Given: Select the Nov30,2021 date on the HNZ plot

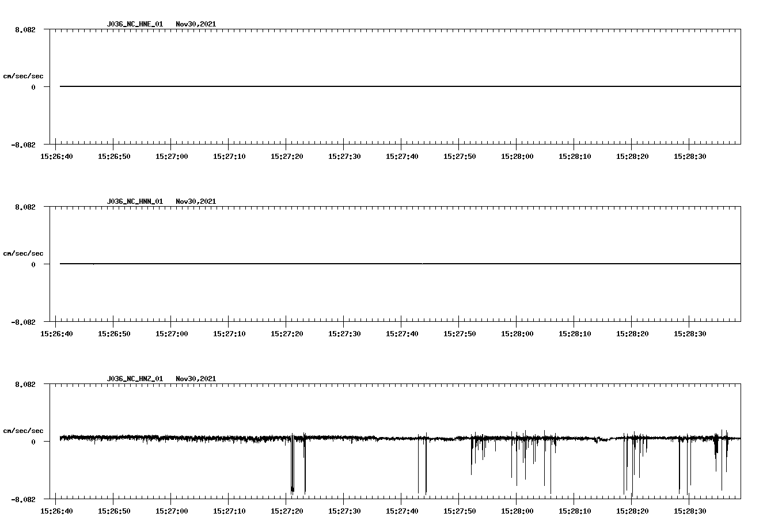Looking at the screenshot, I should pos(196,379).
